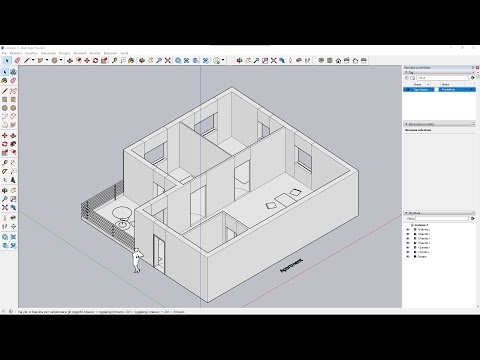
Task: Collapse the Struttura panel section
Action: click(406, 213)
